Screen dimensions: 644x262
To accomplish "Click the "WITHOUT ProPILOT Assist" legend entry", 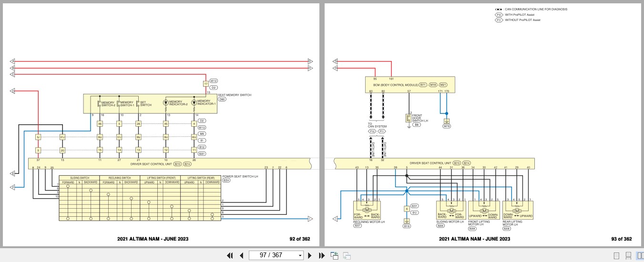I will tap(522, 20).
